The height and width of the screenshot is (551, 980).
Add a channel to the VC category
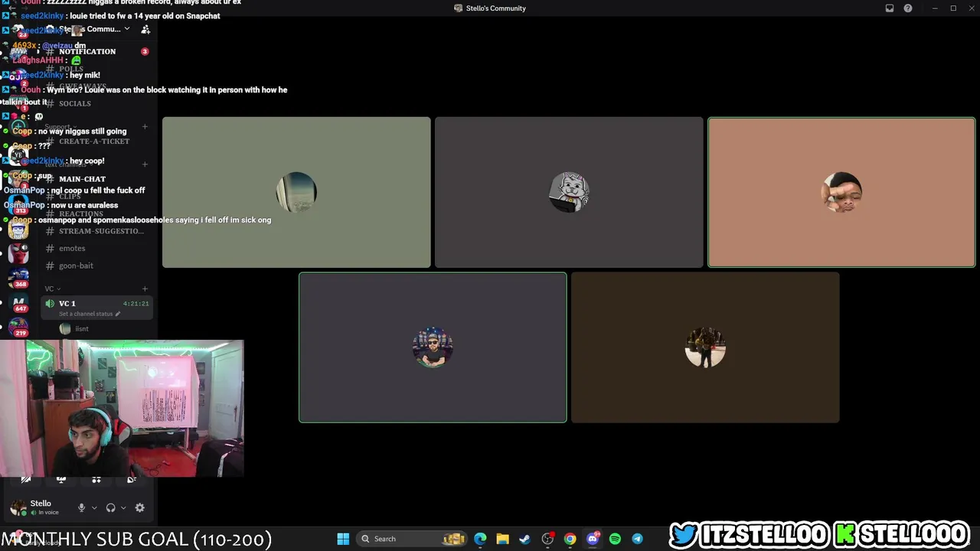145,289
